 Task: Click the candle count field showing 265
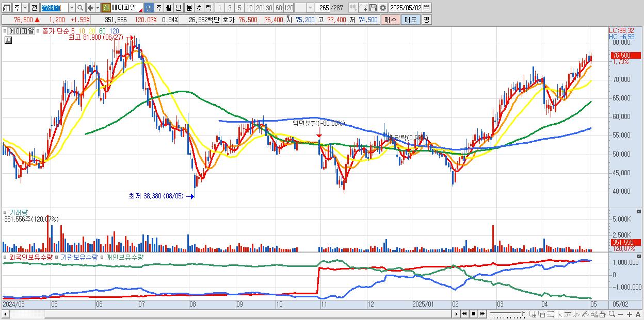322,8
